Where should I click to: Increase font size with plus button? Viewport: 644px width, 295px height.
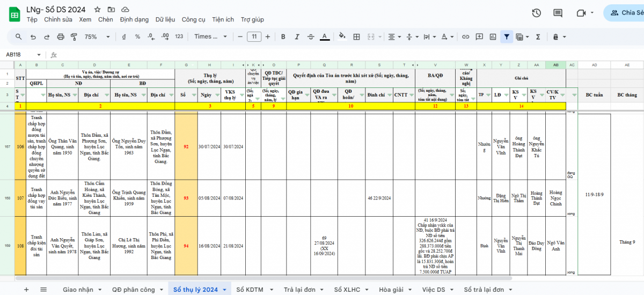[267, 36]
